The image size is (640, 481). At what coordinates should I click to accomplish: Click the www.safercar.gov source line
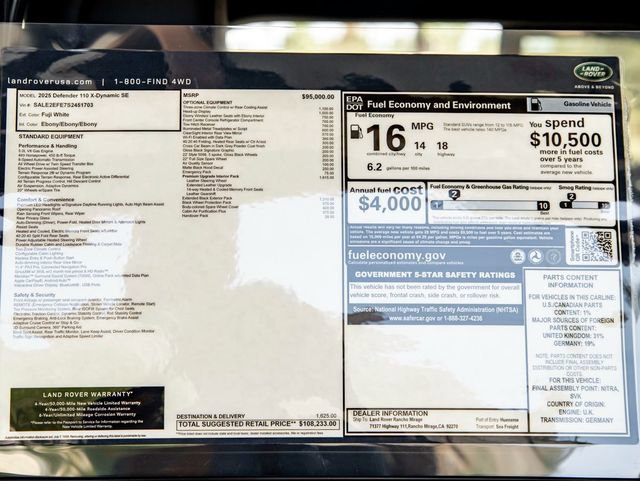[x=436, y=318]
